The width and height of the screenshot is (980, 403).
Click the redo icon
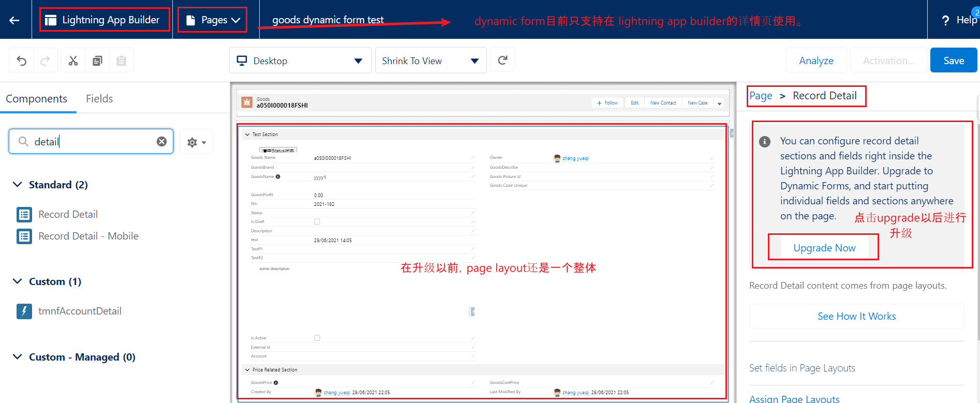pos(46,61)
